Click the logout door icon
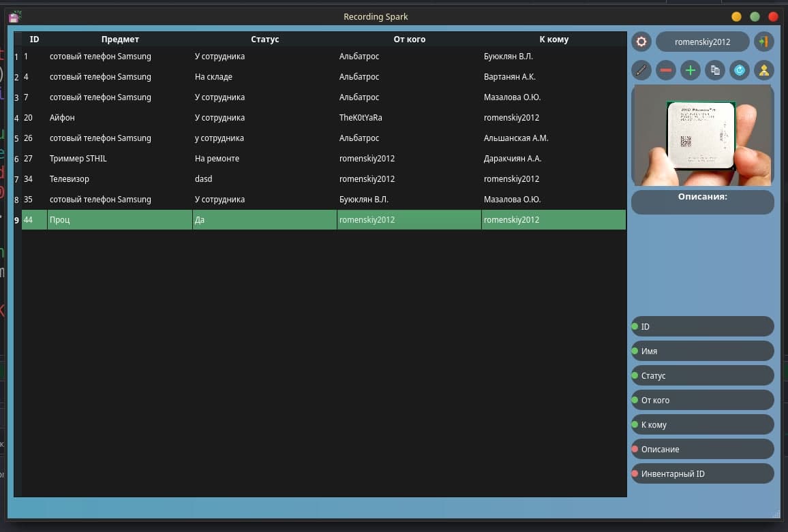Viewport: 788px width, 532px height. pos(763,42)
